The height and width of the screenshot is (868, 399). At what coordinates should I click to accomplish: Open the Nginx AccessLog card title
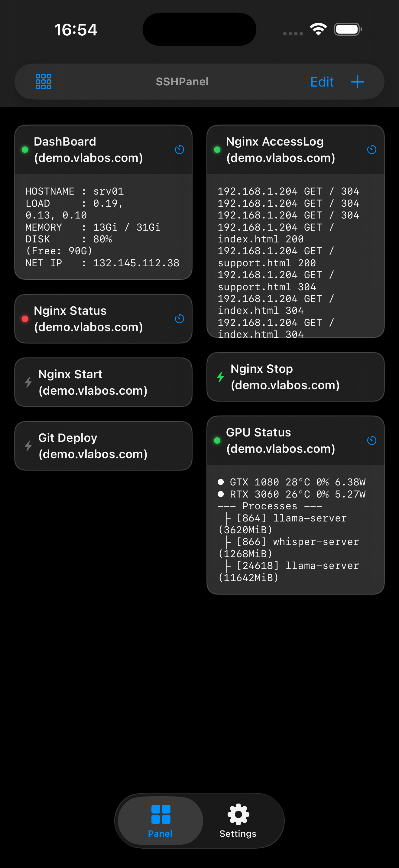coord(281,150)
